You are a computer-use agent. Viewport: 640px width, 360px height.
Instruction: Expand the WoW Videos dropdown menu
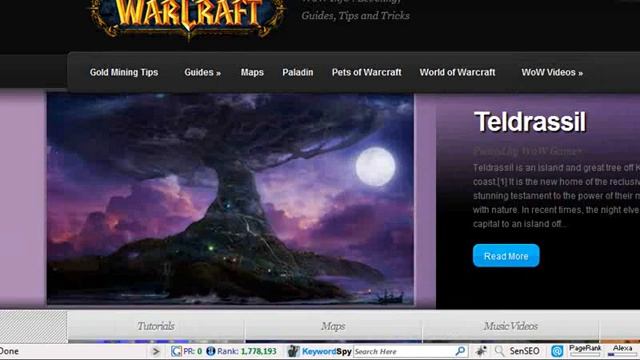(552, 72)
